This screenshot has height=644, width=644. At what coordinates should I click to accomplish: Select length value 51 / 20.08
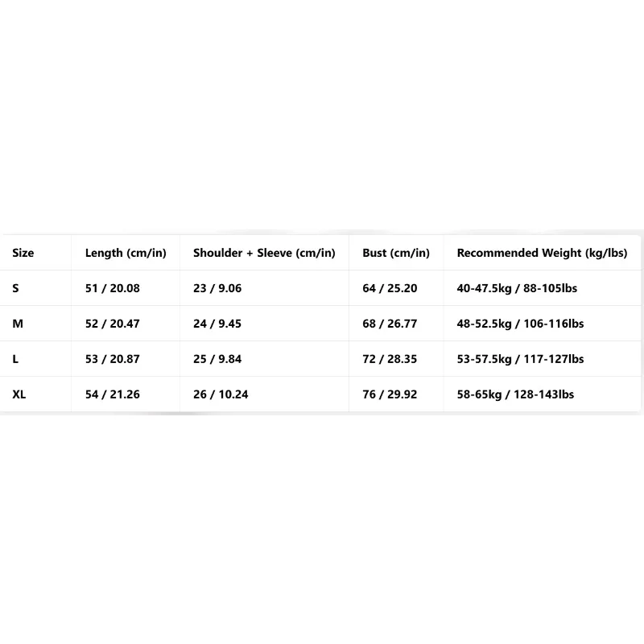pos(113,288)
